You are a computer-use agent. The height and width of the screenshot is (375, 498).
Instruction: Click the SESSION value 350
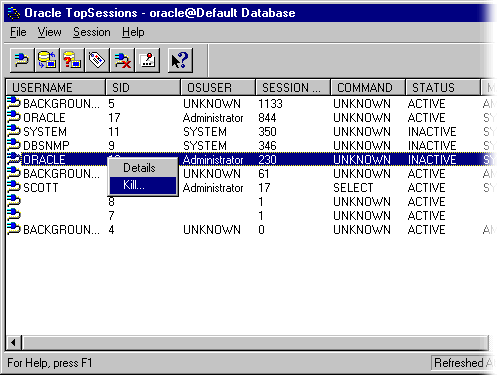(x=267, y=132)
